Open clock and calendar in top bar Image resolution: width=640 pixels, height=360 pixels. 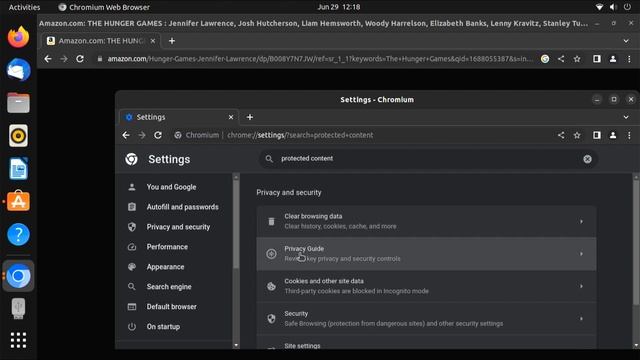click(339, 7)
